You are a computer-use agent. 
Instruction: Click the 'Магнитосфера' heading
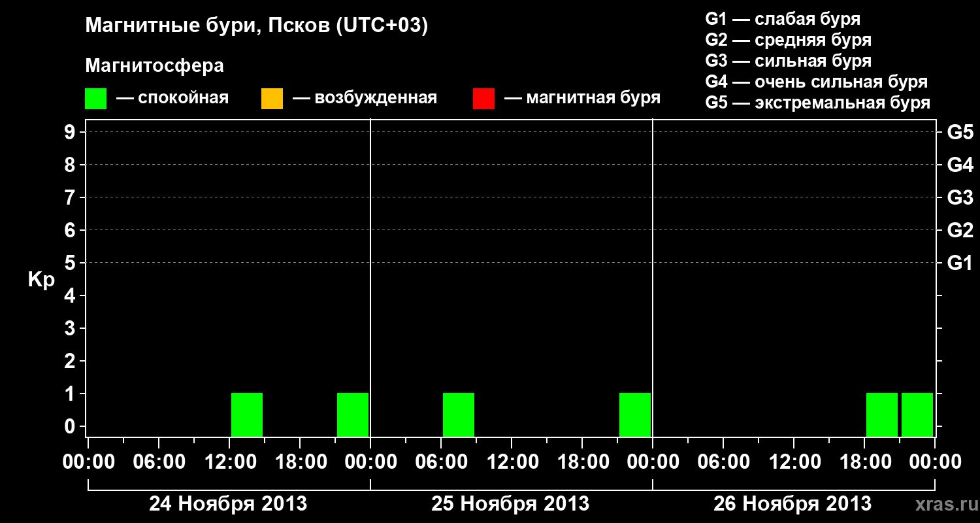tap(155, 66)
